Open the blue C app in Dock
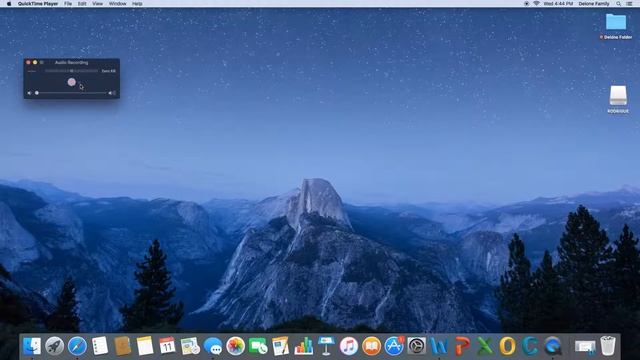The image size is (640, 360). 530,346
